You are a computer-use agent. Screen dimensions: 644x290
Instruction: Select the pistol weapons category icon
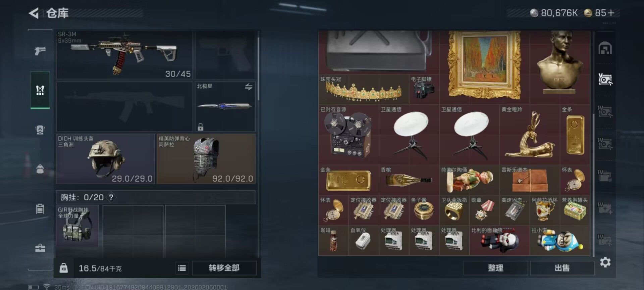point(40,51)
